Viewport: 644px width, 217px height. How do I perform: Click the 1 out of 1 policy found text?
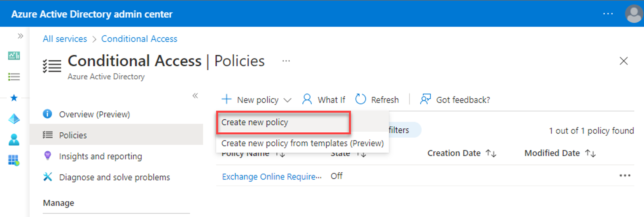[x=591, y=131]
